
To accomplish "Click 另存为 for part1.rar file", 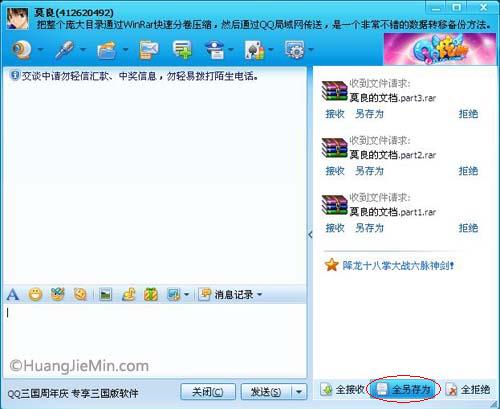I will [x=369, y=228].
